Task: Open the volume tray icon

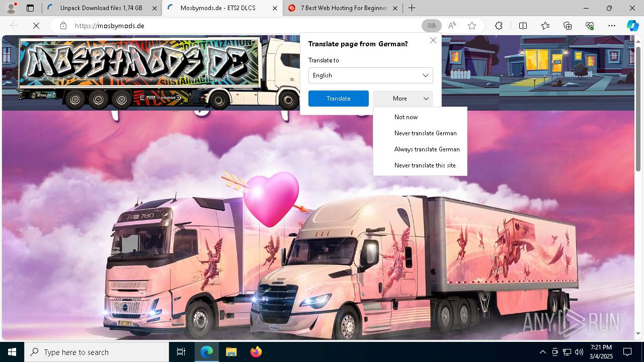Action: (579, 352)
